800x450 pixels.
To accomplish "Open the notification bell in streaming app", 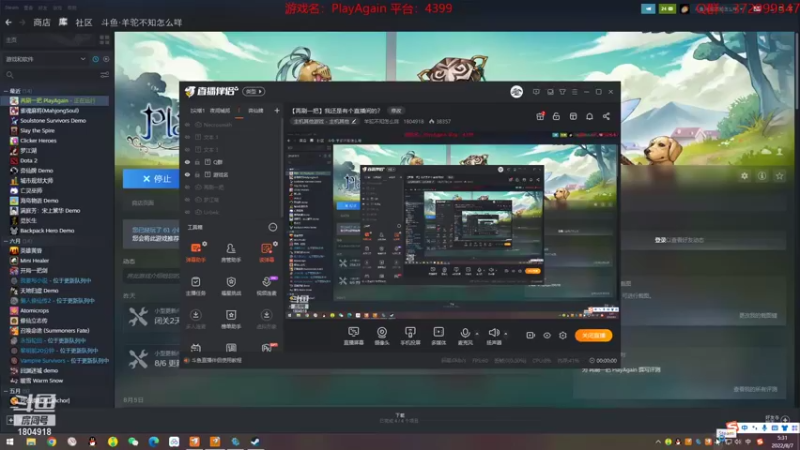I will pyautogui.click(x=589, y=116).
